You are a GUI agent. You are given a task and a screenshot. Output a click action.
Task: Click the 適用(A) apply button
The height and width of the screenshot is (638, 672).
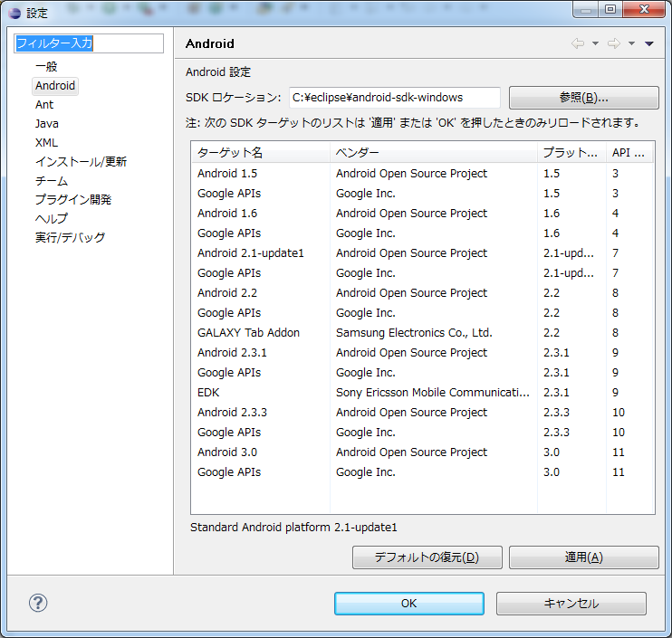[584, 557]
